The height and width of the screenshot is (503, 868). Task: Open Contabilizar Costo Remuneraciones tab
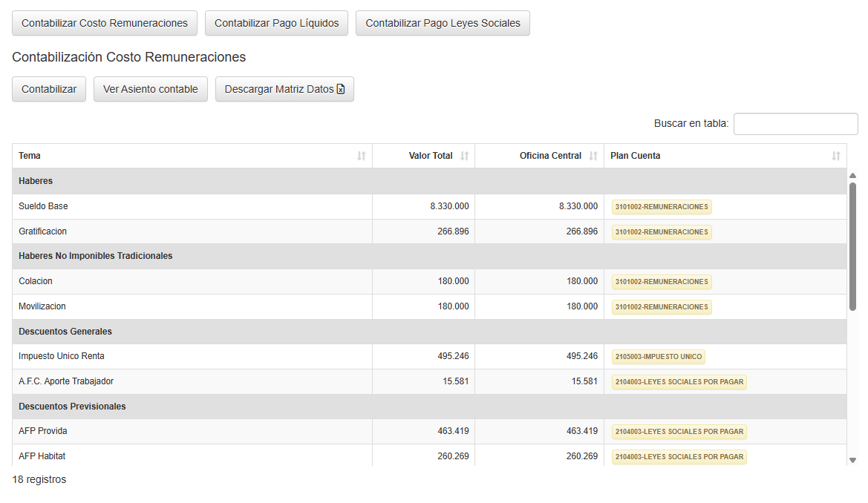105,23
